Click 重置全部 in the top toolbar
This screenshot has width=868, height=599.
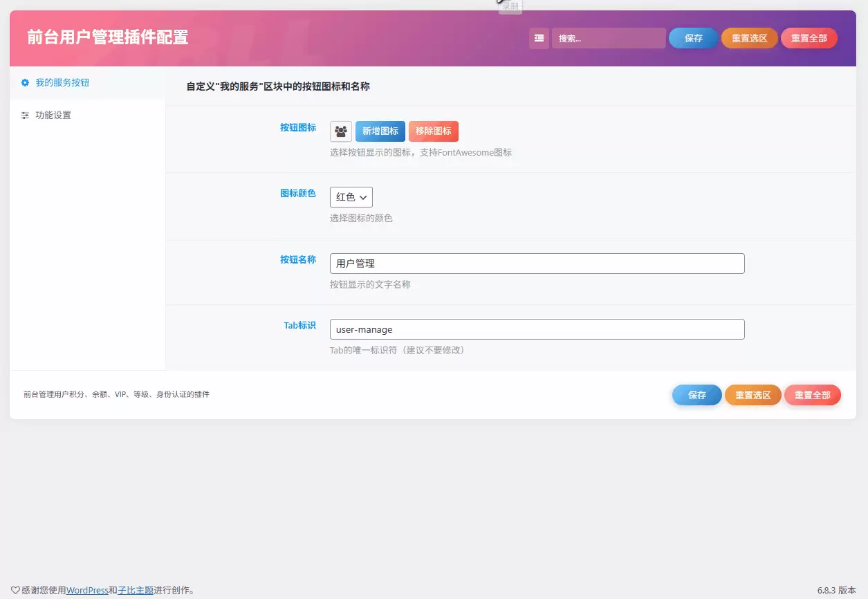[809, 38]
